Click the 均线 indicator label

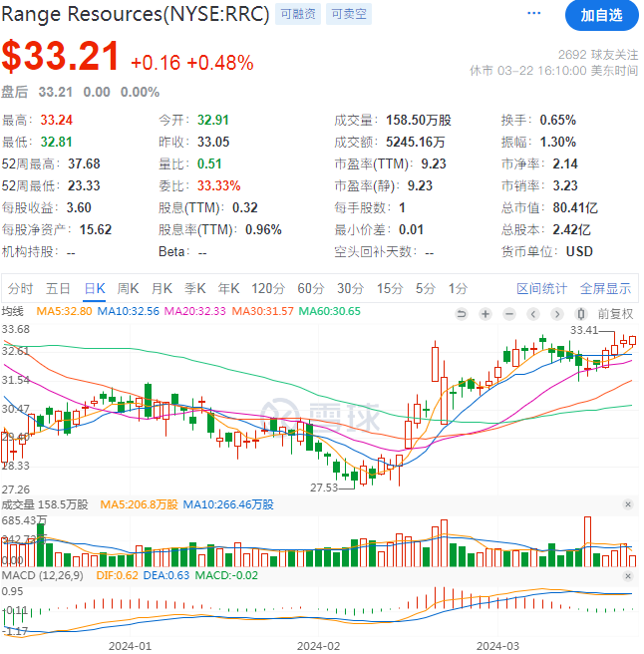coord(13,311)
